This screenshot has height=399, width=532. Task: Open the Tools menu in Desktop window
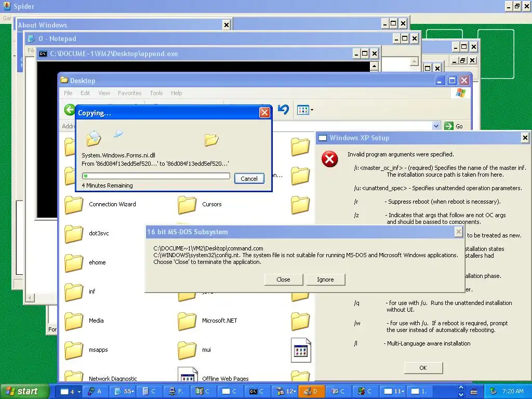click(156, 93)
